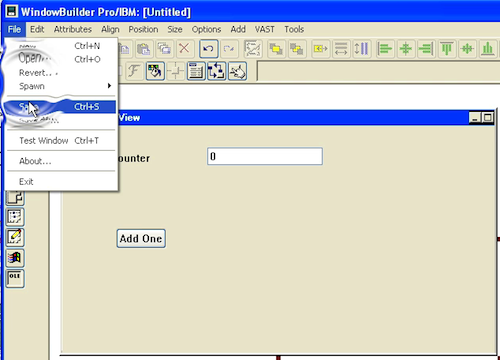The image size is (500, 360).
Task: Click the Duplicate windows icon in toolbar
Action: point(164,49)
